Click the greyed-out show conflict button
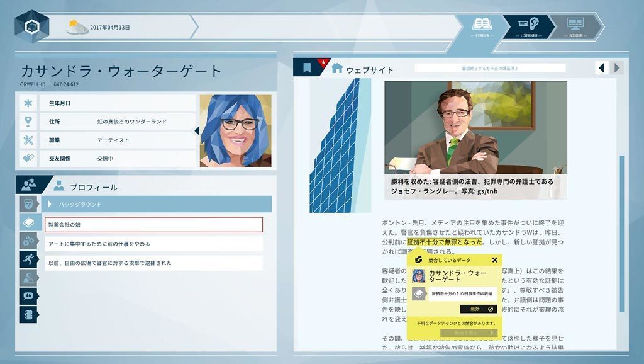 tap(469, 333)
